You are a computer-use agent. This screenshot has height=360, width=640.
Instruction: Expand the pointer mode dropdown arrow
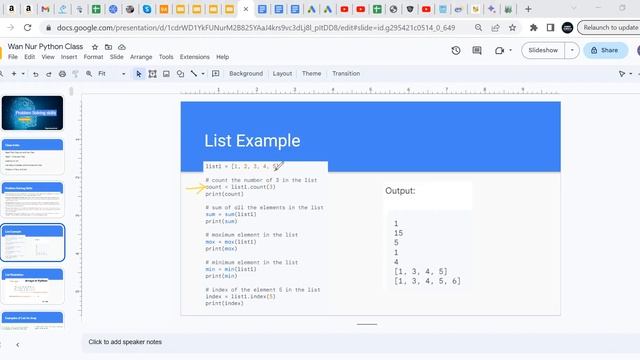(631, 74)
